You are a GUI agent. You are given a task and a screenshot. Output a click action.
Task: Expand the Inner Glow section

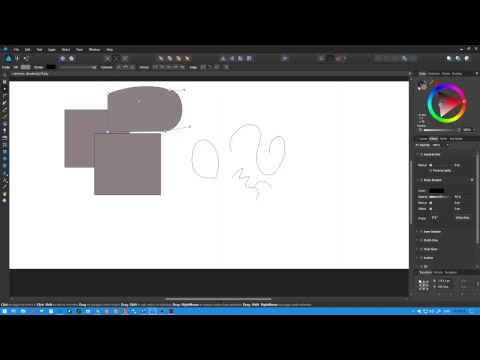coord(417,249)
